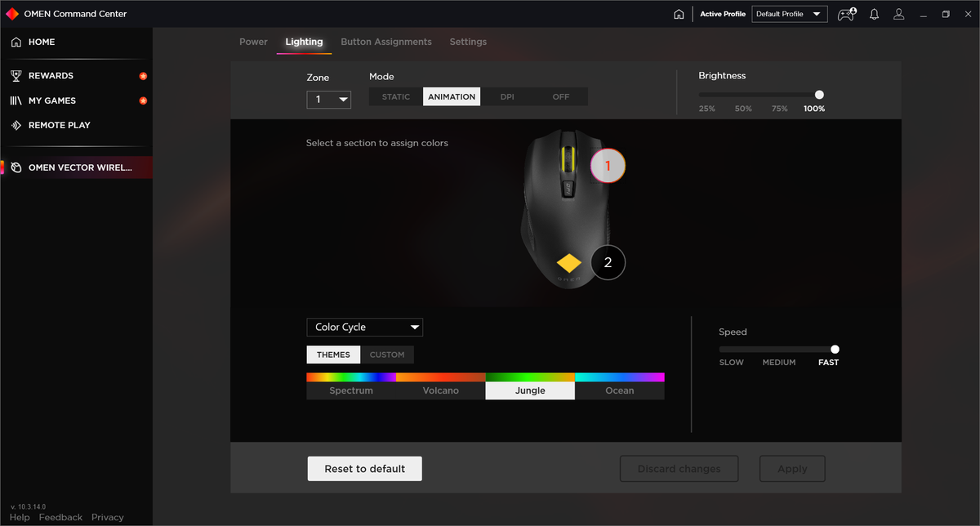Switch to the Lighting tab

pyautogui.click(x=304, y=42)
